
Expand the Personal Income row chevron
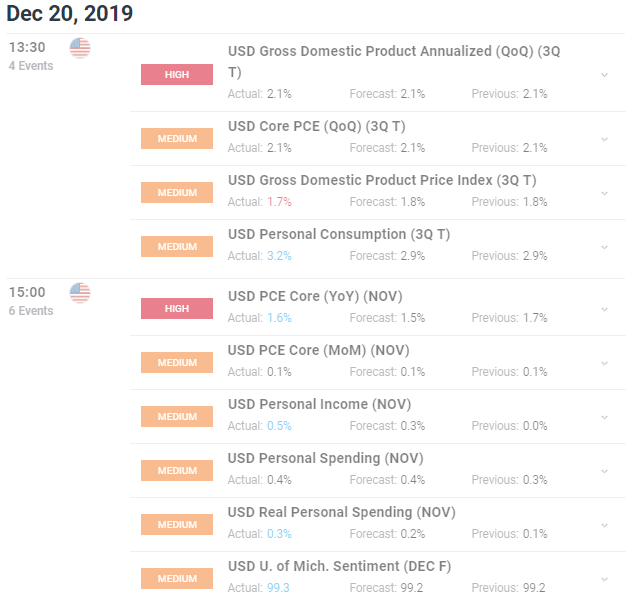pyautogui.click(x=604, y=417)
